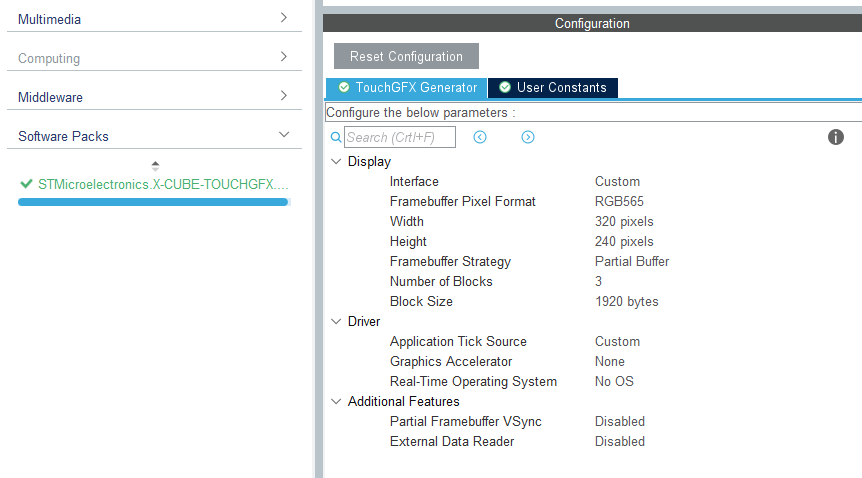Expand the Middleware category

(283, 96)
